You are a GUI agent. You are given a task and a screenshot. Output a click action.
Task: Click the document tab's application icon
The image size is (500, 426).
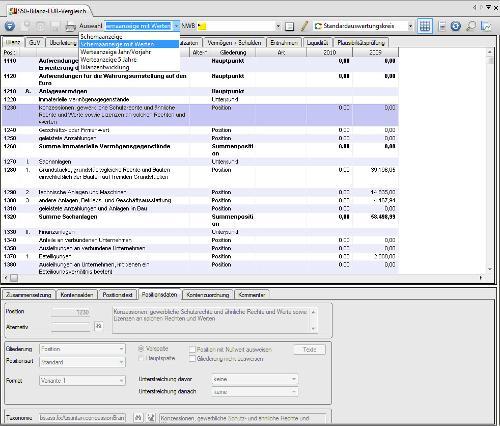[x=13, y=11]
